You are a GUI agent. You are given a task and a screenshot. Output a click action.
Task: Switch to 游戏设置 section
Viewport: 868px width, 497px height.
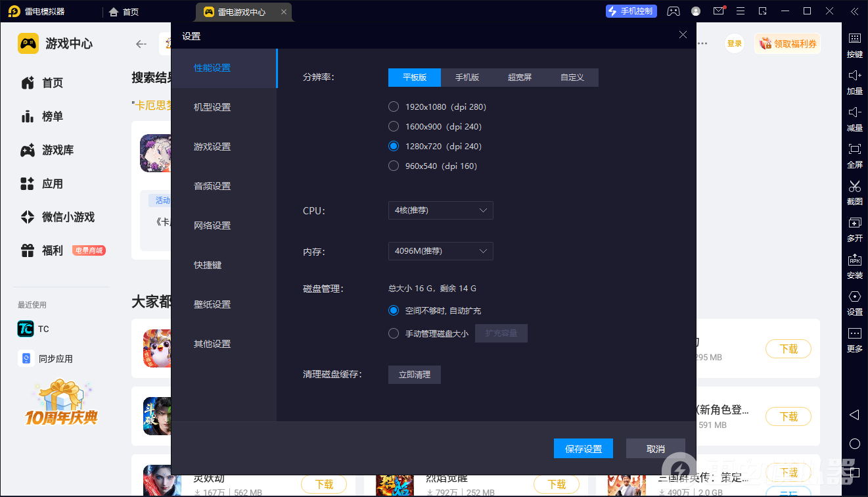coord(224,147)
